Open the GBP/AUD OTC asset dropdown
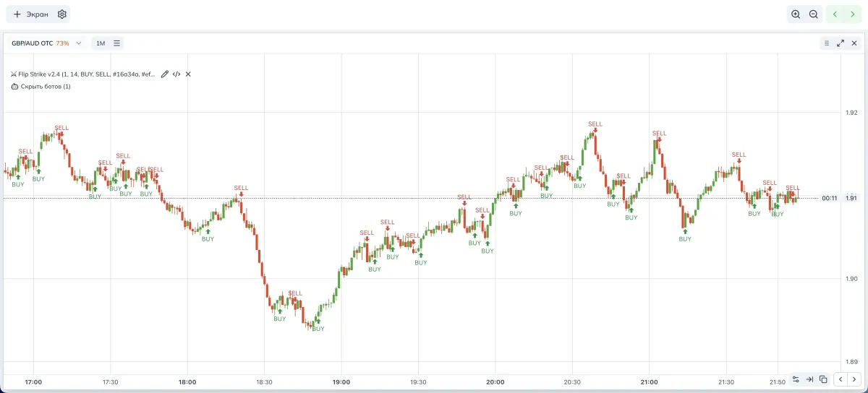Image resolution: width=868 pixels, height=393 pixels. 47,43
